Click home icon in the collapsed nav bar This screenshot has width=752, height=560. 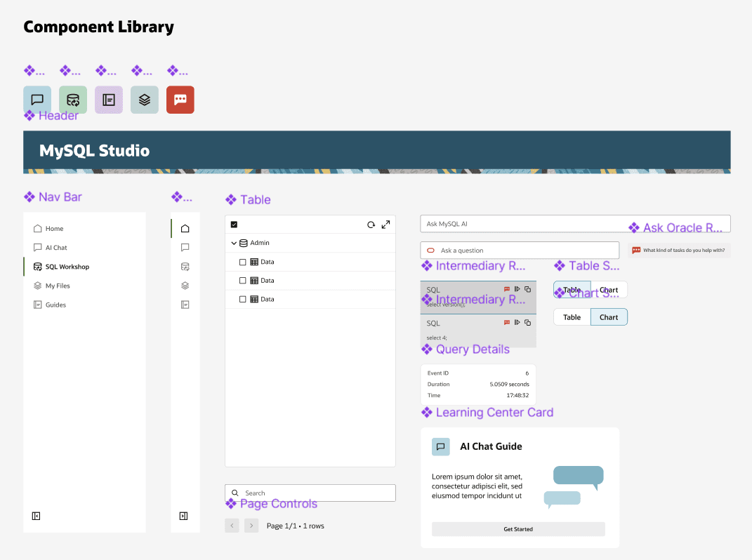click(185, 228)
